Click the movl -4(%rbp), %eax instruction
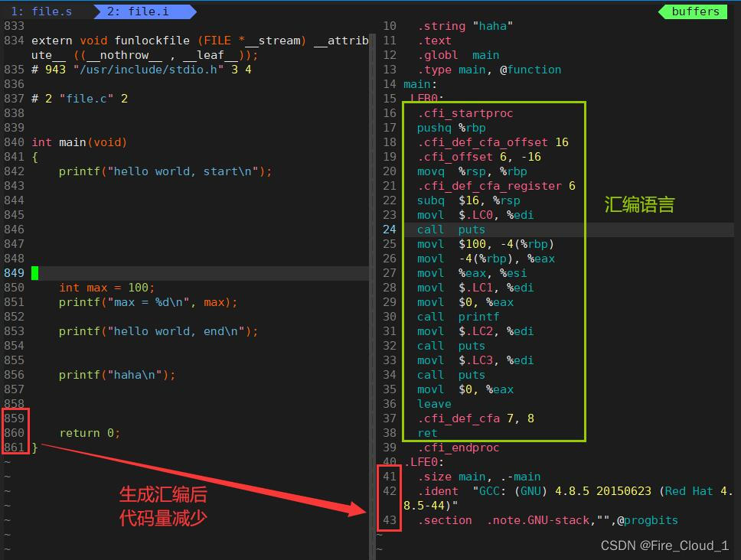 click(x=486, y=259)
